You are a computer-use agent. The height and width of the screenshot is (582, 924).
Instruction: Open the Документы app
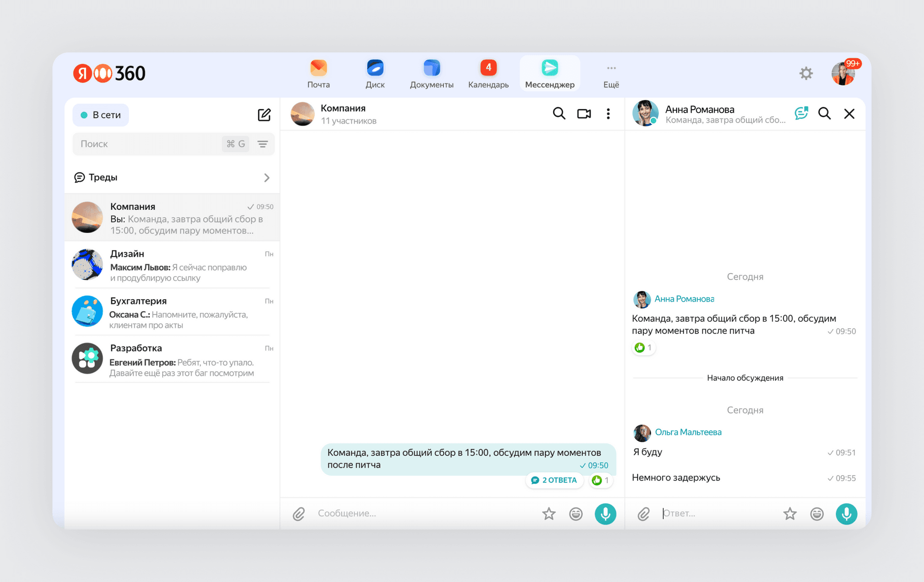click(432, 74)
